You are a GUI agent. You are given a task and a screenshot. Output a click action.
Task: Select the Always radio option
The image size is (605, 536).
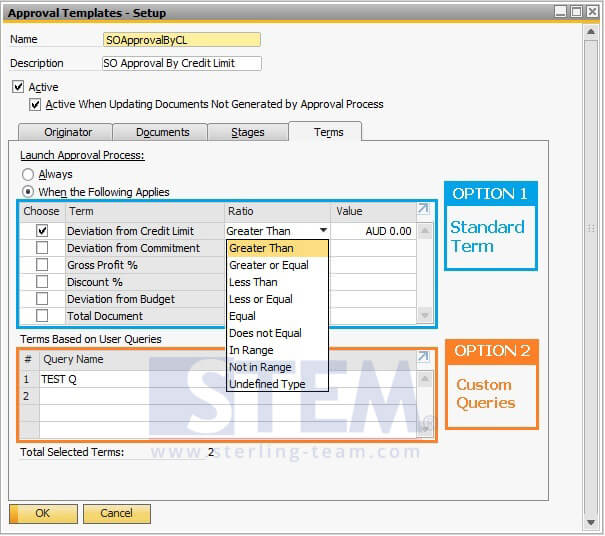click(x=28, y=174)
